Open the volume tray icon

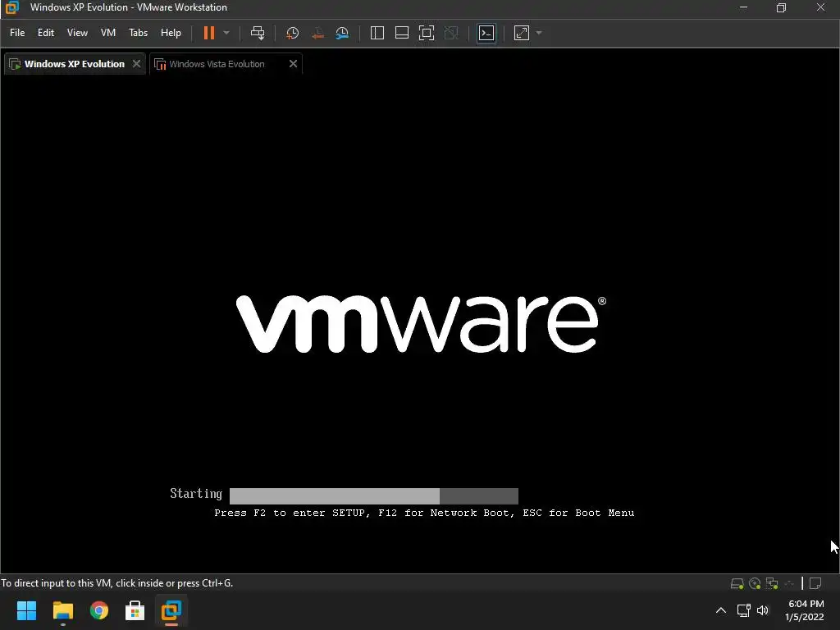pos(763,610)
